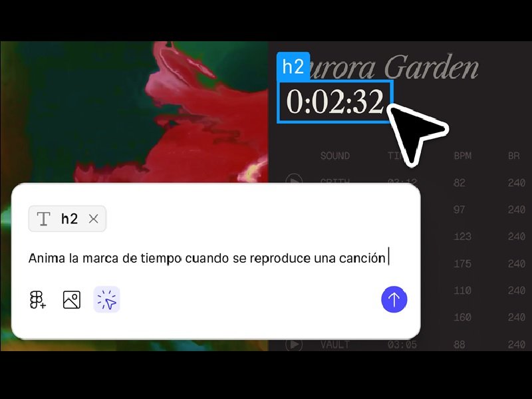The image size is (532, 399).
Task: Click the Figma import icon
Action: point(38,300)
